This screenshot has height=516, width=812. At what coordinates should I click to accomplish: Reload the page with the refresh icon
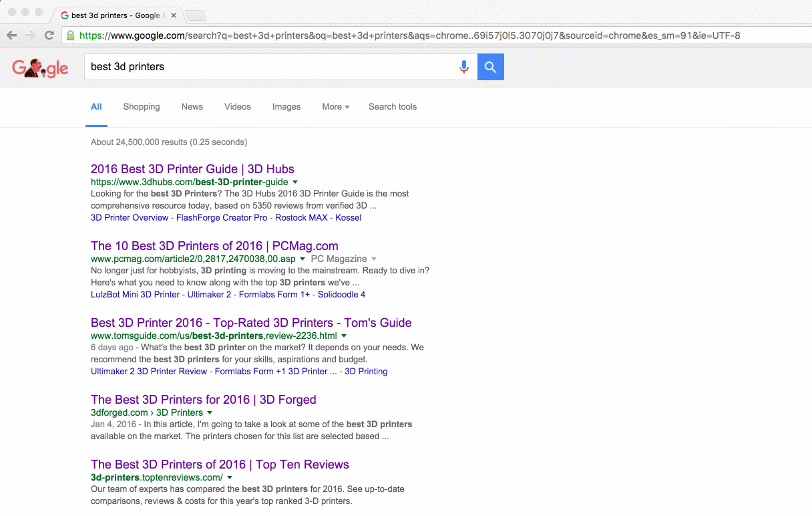(x=49, y=35)
